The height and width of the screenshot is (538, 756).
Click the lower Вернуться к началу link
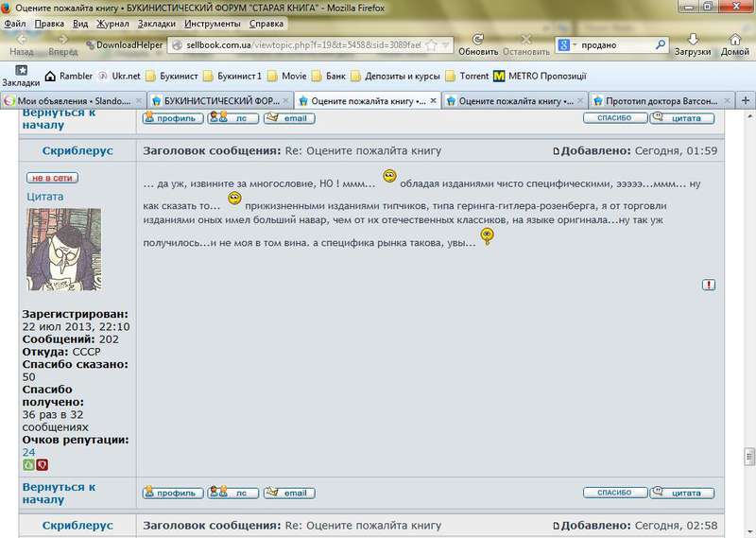click(x=59, y=493)
